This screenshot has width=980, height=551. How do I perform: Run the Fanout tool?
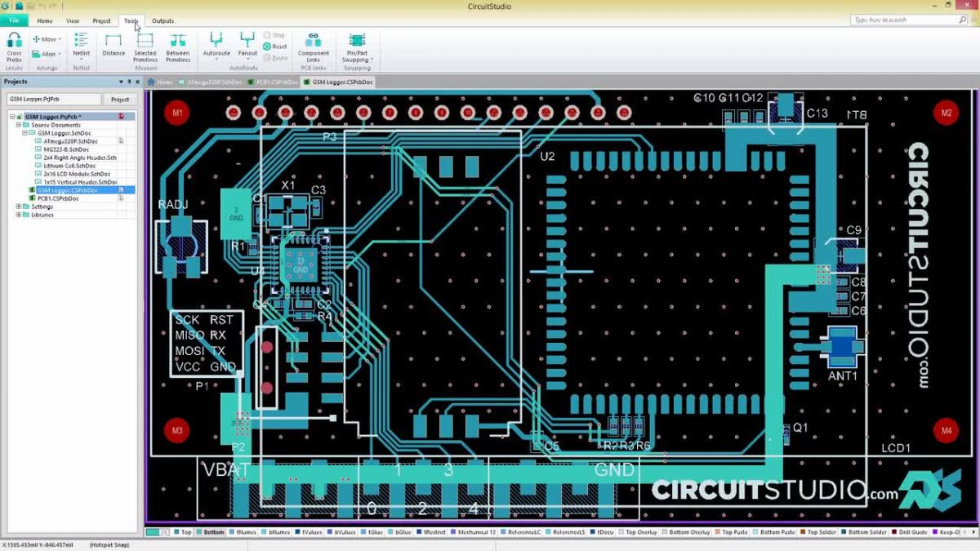pyautogui.click(x=247, y=41)
